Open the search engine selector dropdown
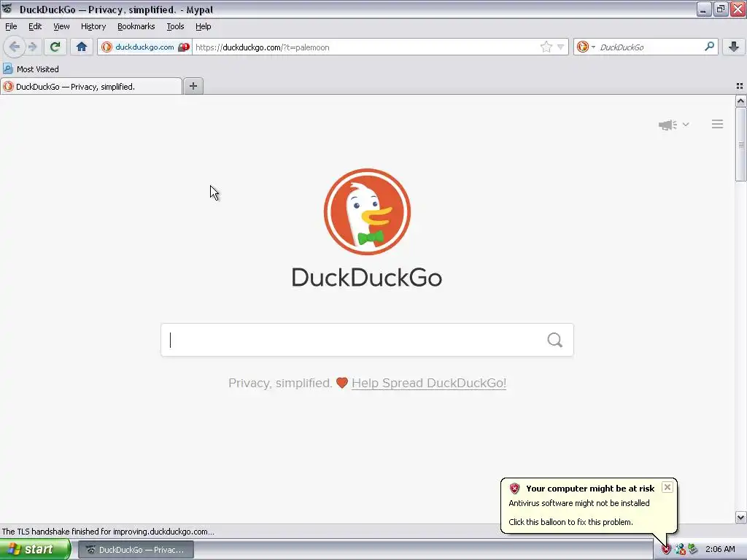This screenshot has height=560, width=747. tap(586, 47)
